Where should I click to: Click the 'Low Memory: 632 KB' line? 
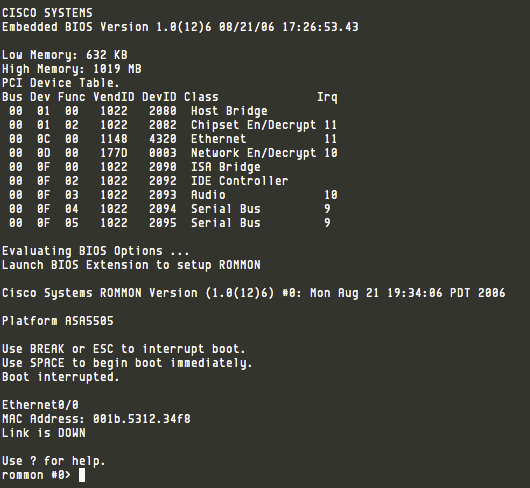coord(65,55)
